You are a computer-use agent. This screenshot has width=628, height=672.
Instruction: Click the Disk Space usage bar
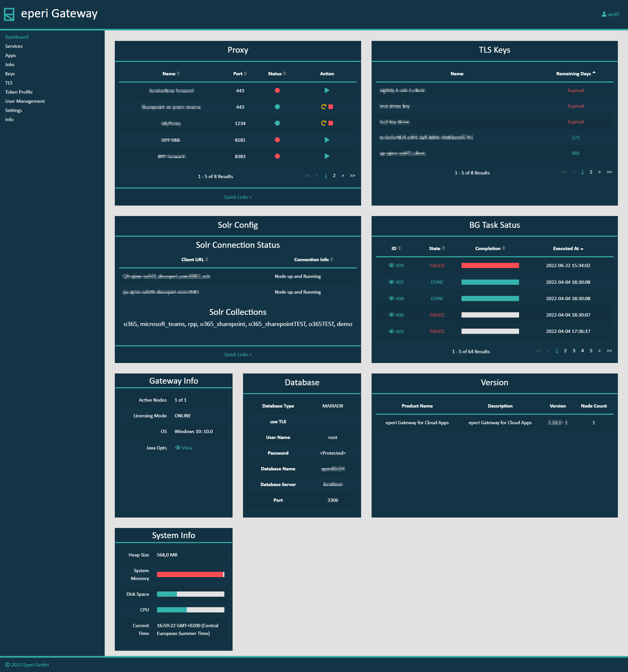pos(191,594)
